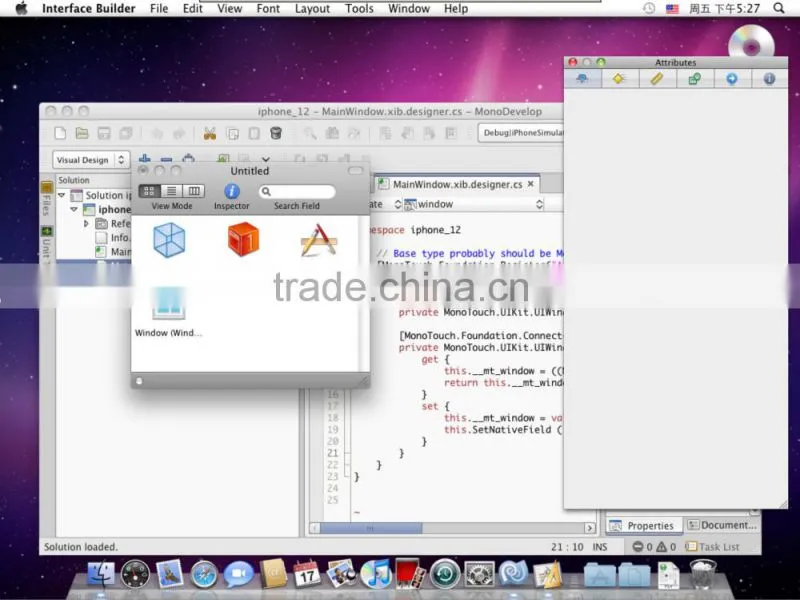Open the Bindings inspector tab icon
This screenshot has height=600, width=800.
pyautogui.click(x=694, y=79)
